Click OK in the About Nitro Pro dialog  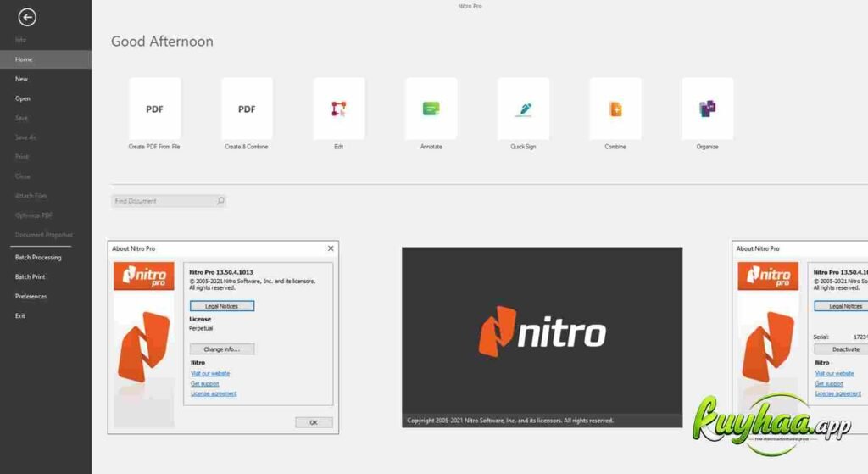point(314,422)
